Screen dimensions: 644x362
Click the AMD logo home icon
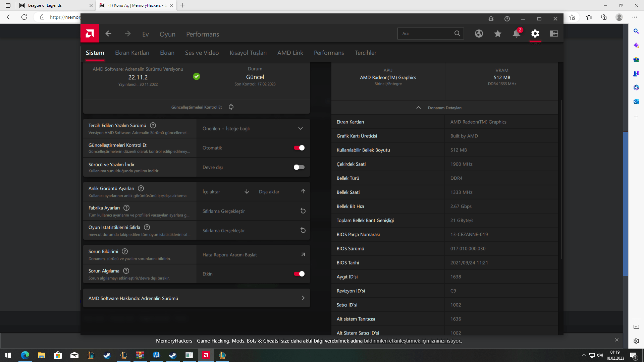point(90,34)
